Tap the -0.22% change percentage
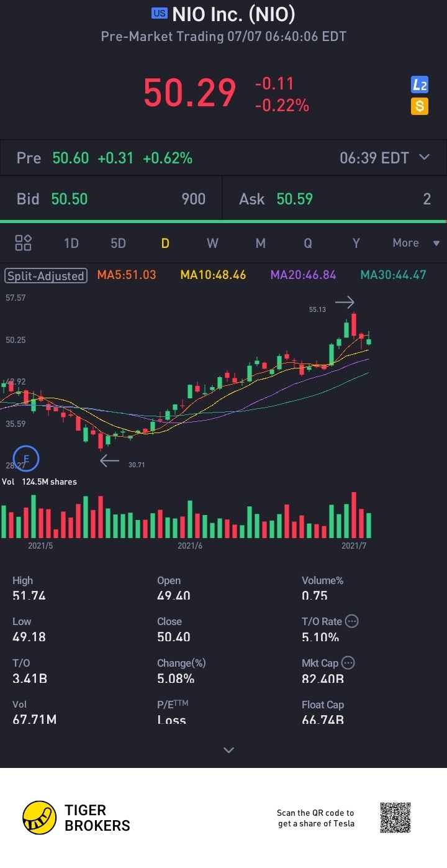Image resolution: width=447 pixels, height=868 pixels. click(282, 106)
